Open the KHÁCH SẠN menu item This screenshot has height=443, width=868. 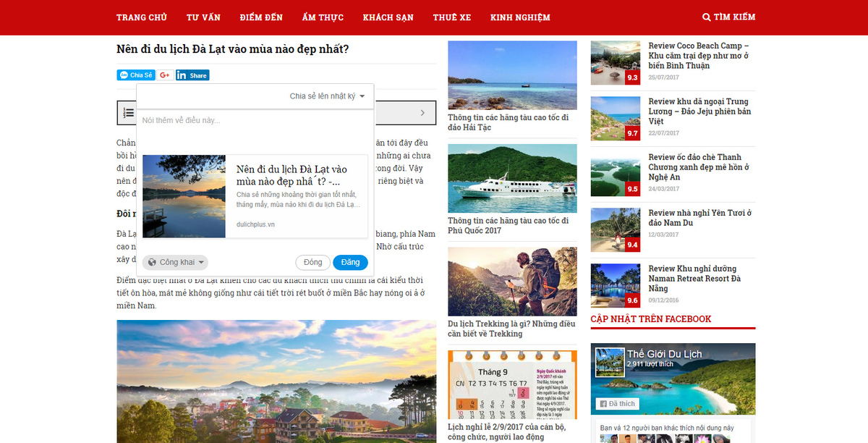point(388,17)
